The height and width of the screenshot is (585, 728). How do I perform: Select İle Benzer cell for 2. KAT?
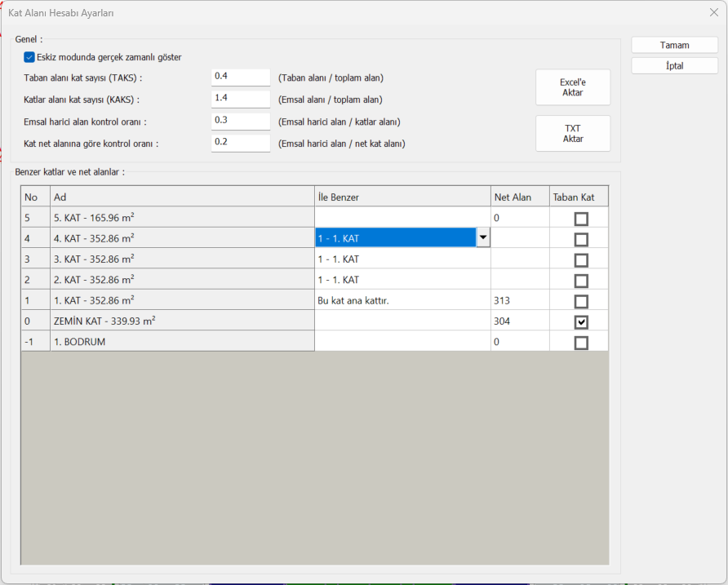pyautogui.click(x=402, y=280)
